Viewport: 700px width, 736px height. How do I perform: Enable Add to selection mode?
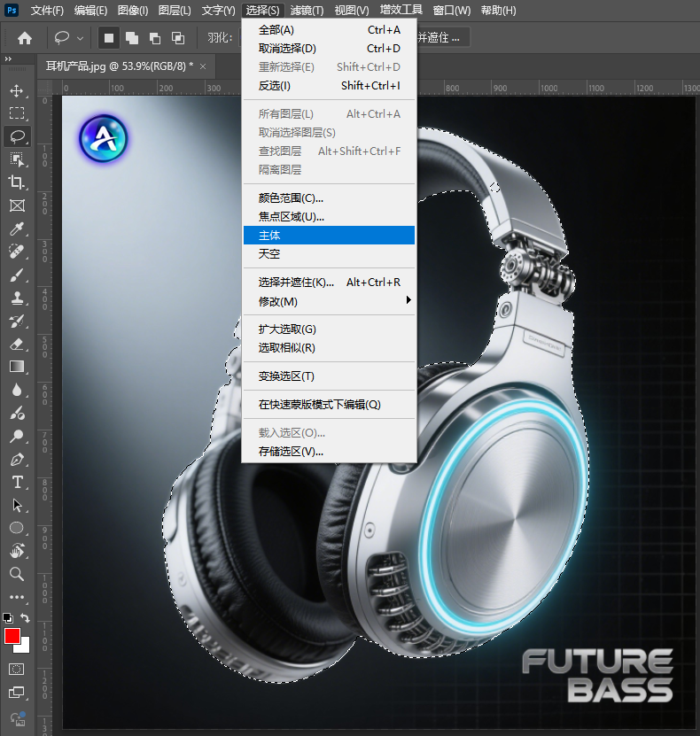pyautogui.click(x=132, y=38)
